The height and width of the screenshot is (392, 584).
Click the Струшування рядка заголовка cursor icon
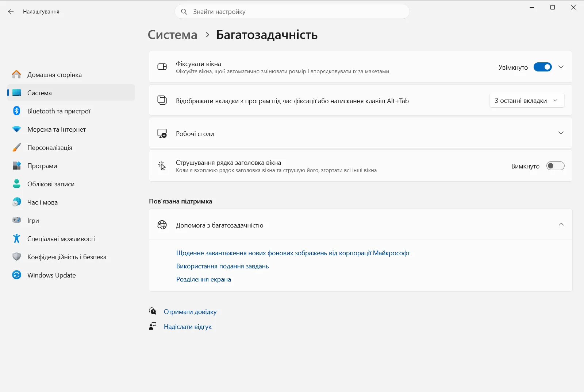click(162, 166)
